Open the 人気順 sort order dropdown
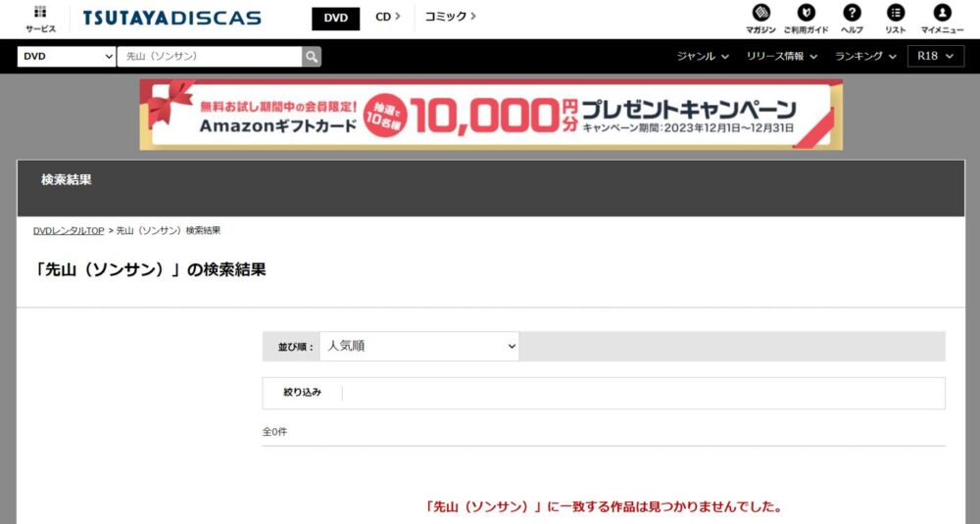Image resolution: width=980 pixels, height=524 pixels. (x=419, y=346)
